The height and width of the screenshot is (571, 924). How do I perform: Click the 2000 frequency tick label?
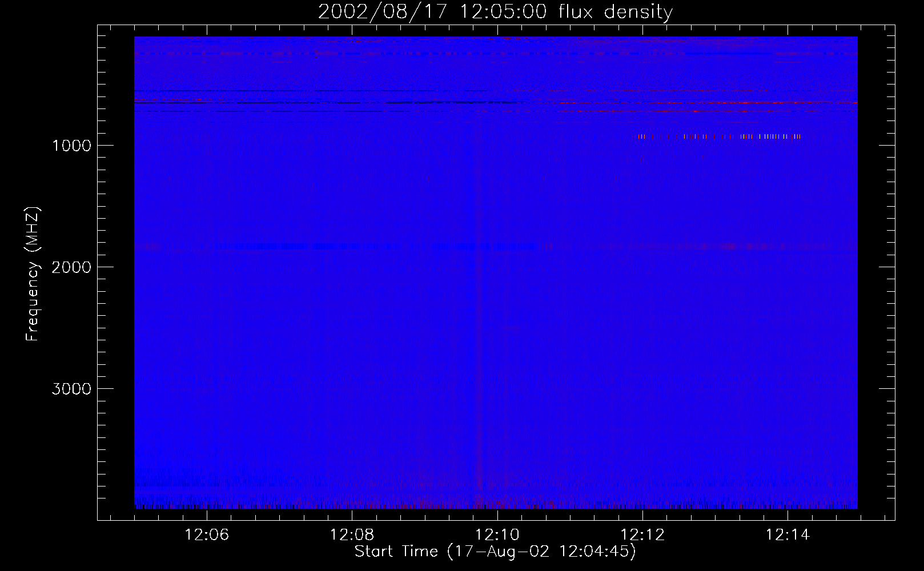tap(71, 267)
